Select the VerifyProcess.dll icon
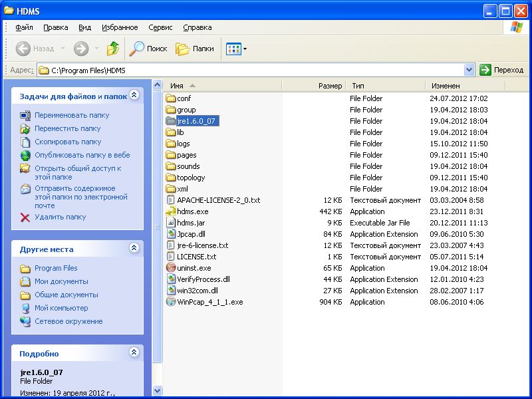Image resolution: width=532 pixels, height=399 pixels. (x=171, y=279)
